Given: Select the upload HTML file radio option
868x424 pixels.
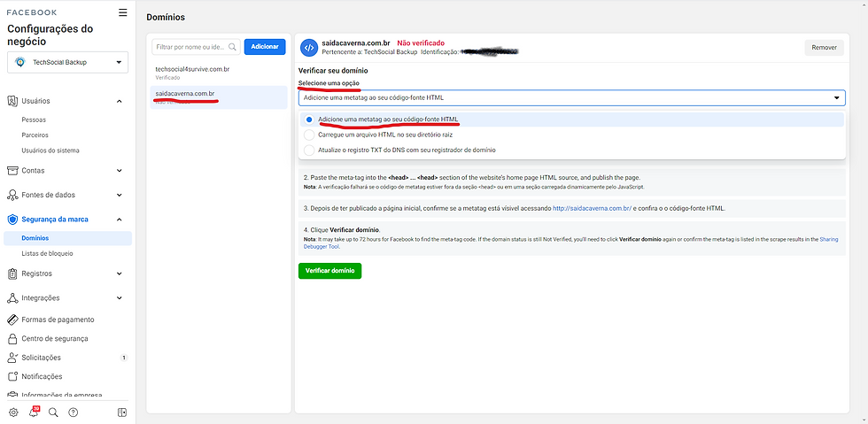Looking at the screenshot, I should (x=309, y=135).
